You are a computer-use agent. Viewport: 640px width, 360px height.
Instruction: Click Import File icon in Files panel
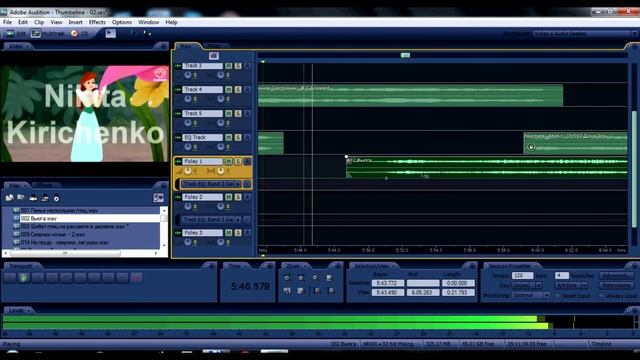click(x=9, y=198)
